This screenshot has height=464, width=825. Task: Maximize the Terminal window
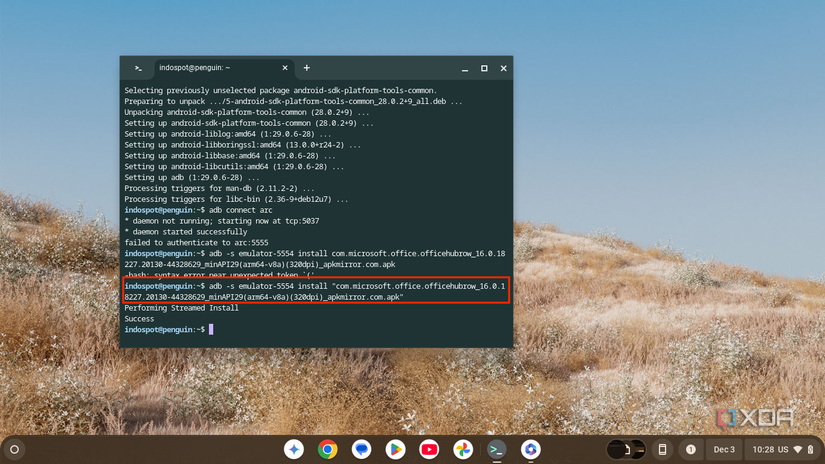[484, 68]
